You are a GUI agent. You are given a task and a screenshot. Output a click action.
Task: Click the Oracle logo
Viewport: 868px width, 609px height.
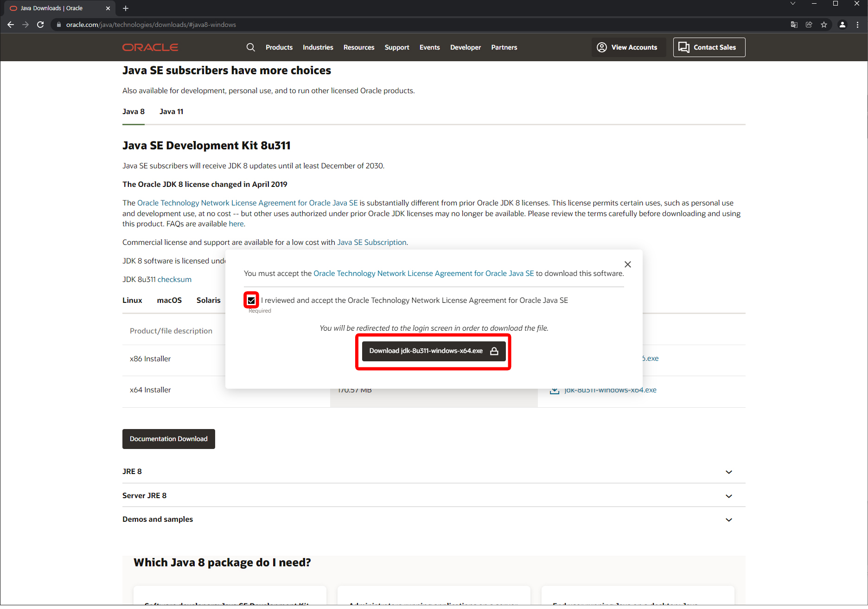click(150, 47)
